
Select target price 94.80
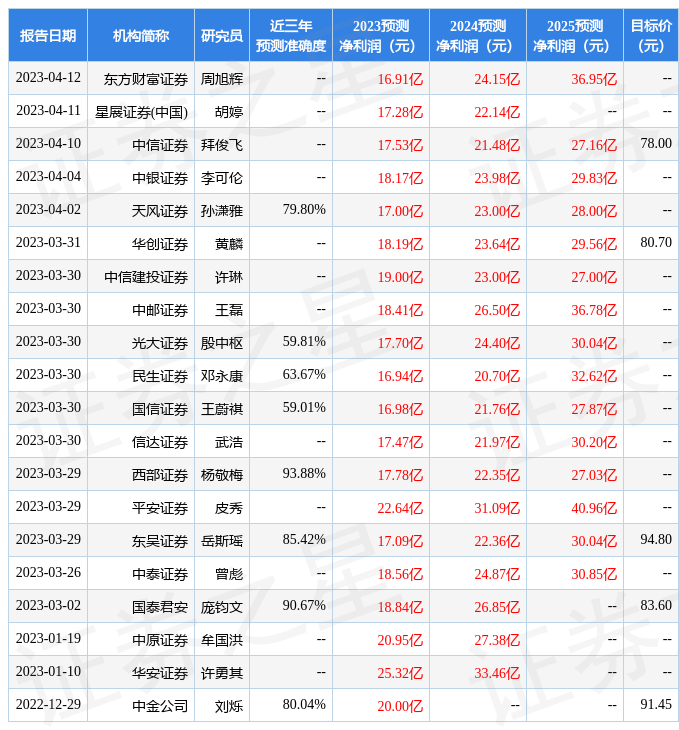656,540
